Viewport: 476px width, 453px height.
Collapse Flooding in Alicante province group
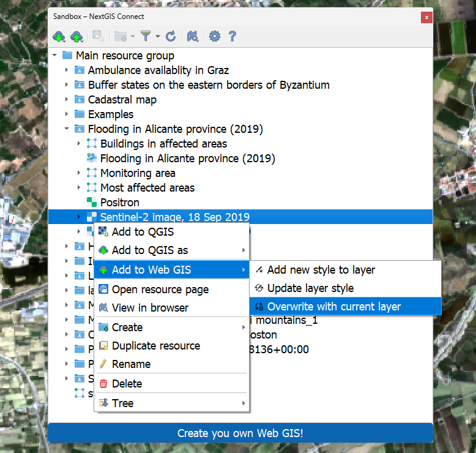tap(67, 129)
